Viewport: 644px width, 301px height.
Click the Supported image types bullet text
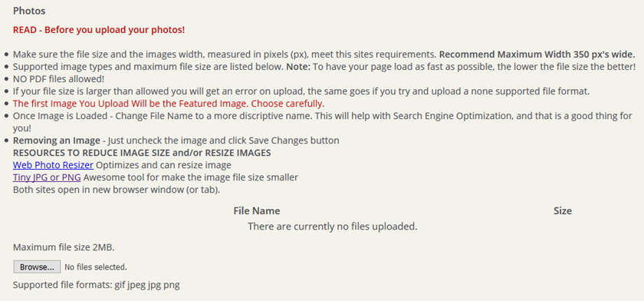click(x=324, y=66)
